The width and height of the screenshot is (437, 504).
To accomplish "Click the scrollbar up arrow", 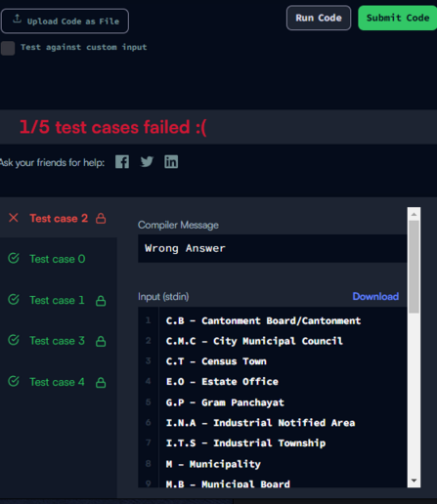I will (x=414, y=214).
